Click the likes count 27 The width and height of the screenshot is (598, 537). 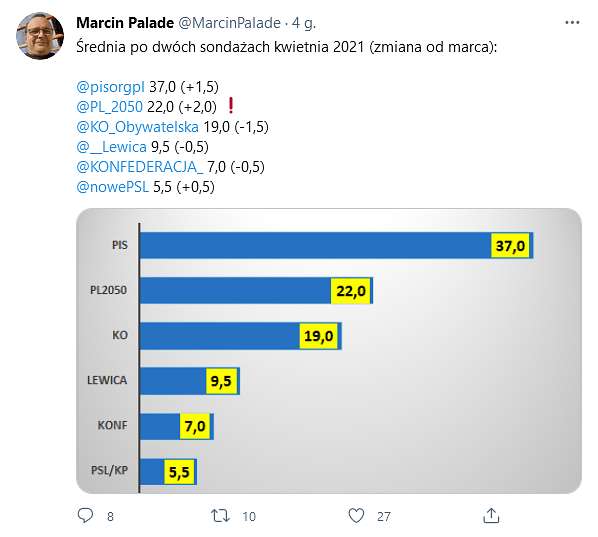384,516
